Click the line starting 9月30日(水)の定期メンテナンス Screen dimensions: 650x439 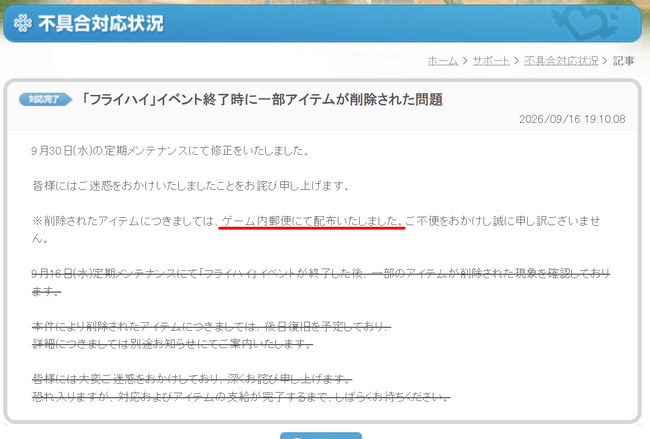(x=170, y=150)
